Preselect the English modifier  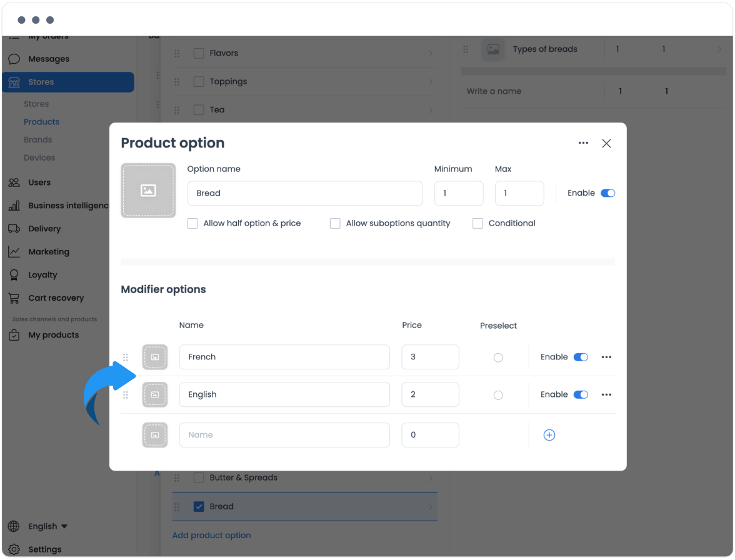pyautogui.click(x=498, y=395)
